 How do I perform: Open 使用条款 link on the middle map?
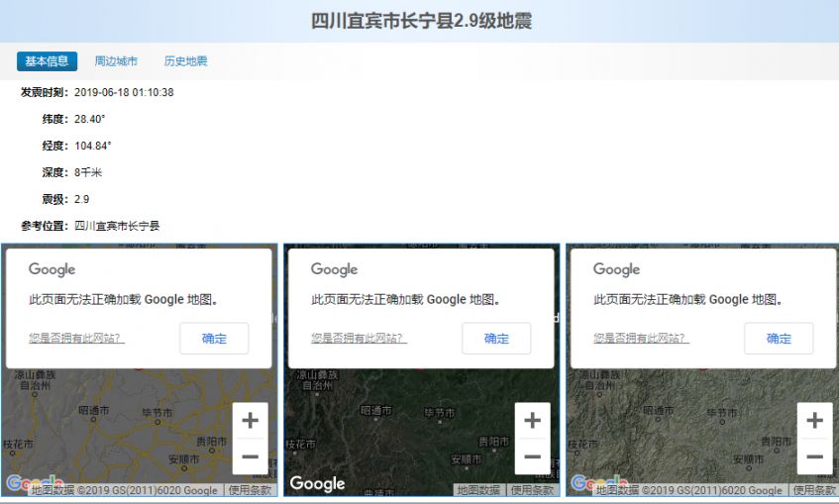532,490
